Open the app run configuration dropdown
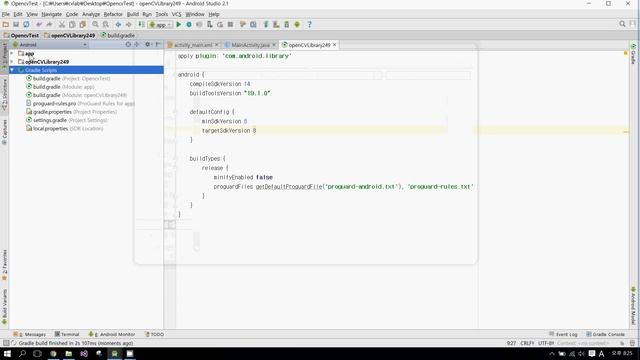 pos(160,25)
